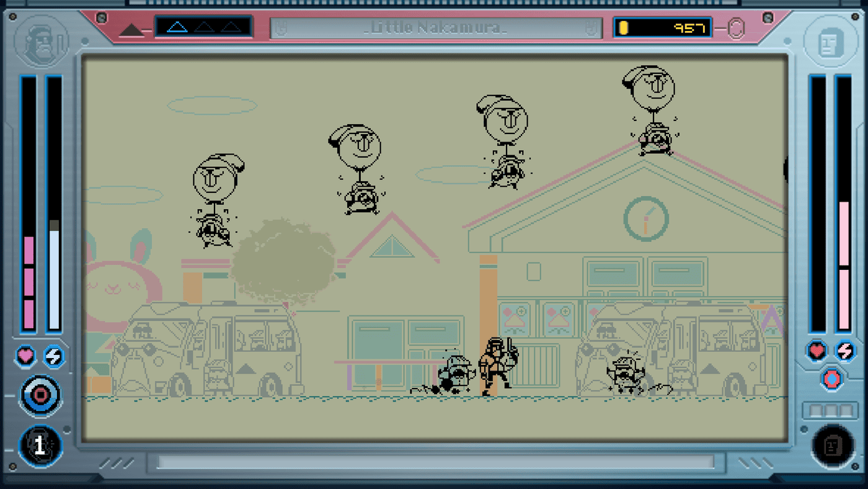Click the left panel target bullseye icon
The height and width of the screenshot is (489, 868).
coord(41,395)
